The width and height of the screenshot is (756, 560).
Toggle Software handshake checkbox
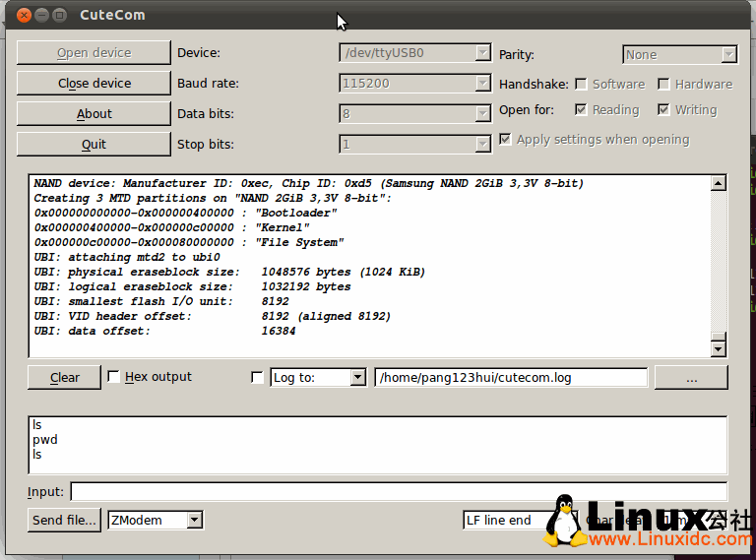pos(582,85)
